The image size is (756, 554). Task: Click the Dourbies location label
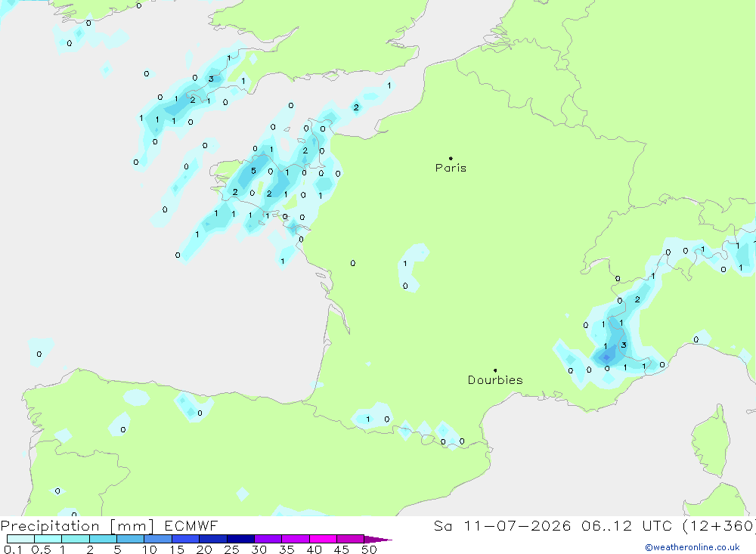click(495, 380)
